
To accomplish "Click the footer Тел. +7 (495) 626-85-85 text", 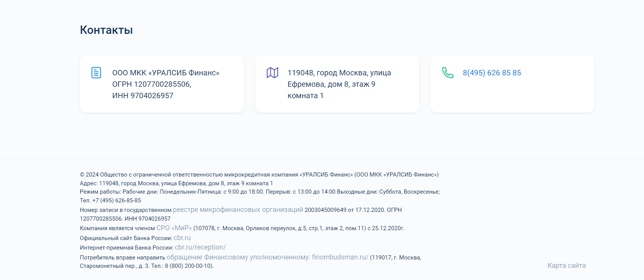I will 111,200.
